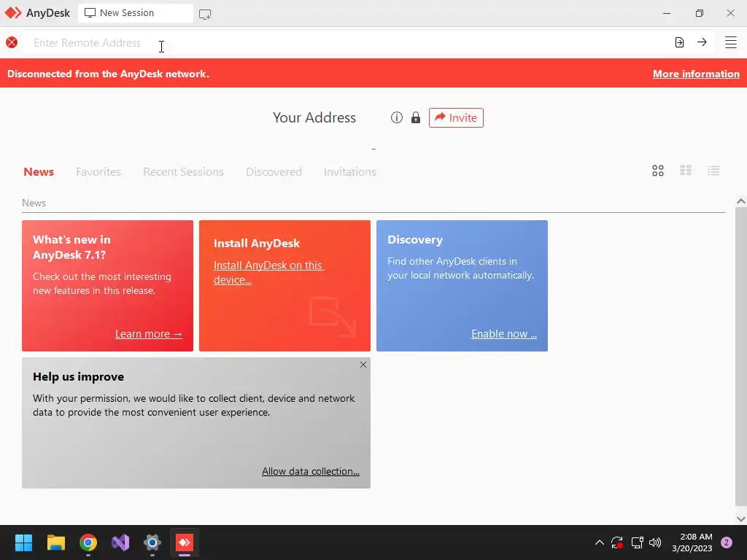Click the file transfer icon in address bar
This screenshot has height=560, width=747.
click(x=679, y=42)
